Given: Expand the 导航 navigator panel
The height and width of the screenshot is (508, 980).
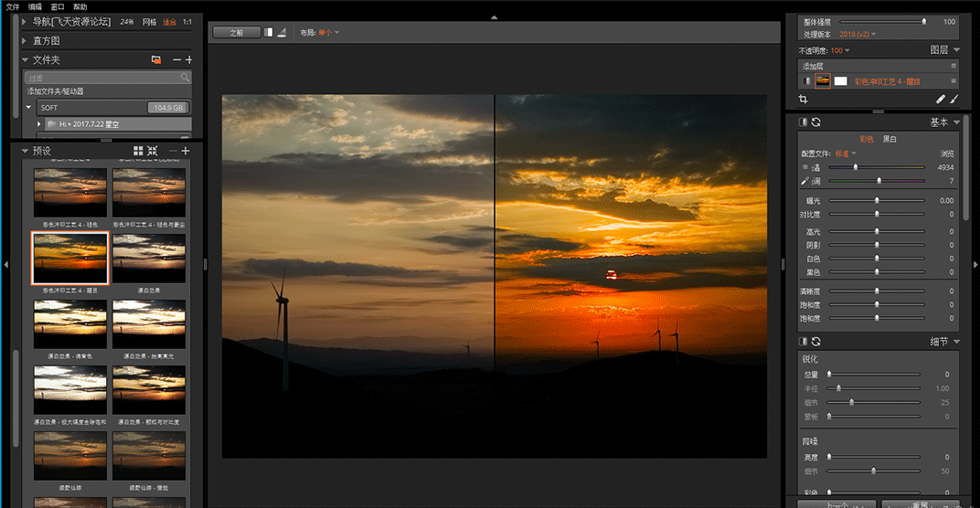Looking at the screenshot, I should [x=25, y=22].
